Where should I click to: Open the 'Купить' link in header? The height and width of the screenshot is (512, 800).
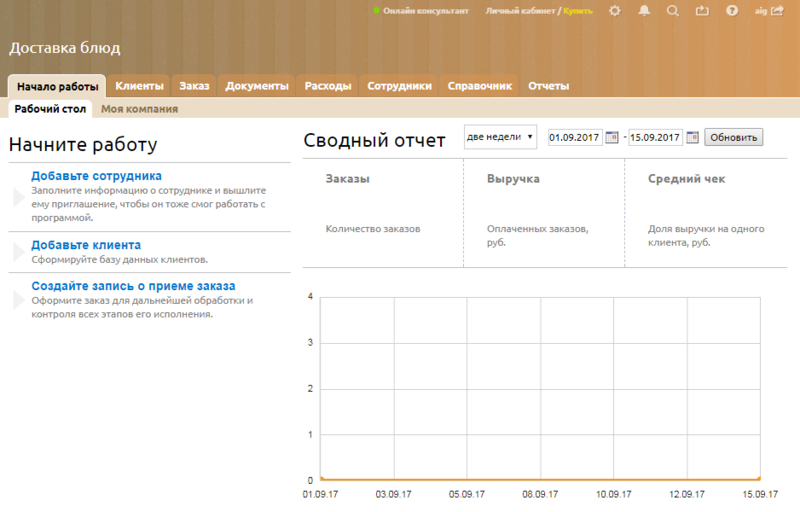point(578,11)
